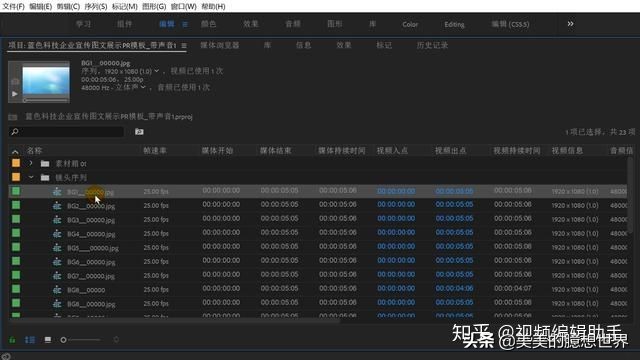Open the 信息 panel tab
The height and width of the screenshot is (360, 640).
[x=303, y=45]
